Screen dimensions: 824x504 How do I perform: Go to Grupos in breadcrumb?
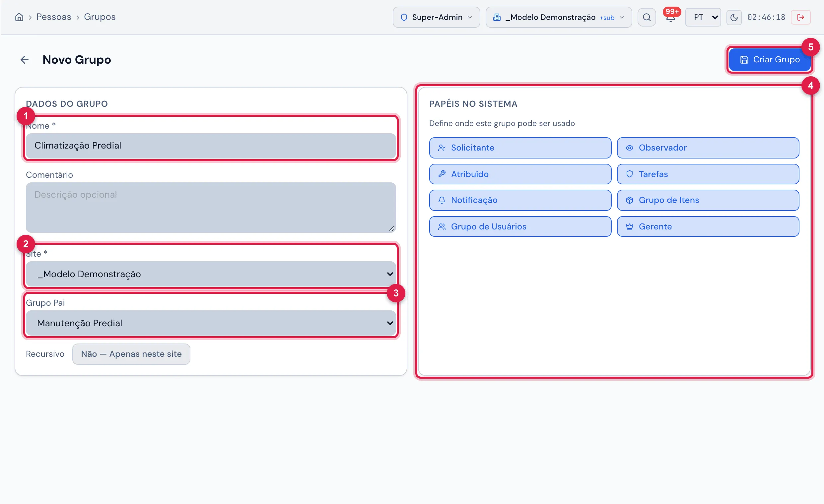click(x=100, y=17)
